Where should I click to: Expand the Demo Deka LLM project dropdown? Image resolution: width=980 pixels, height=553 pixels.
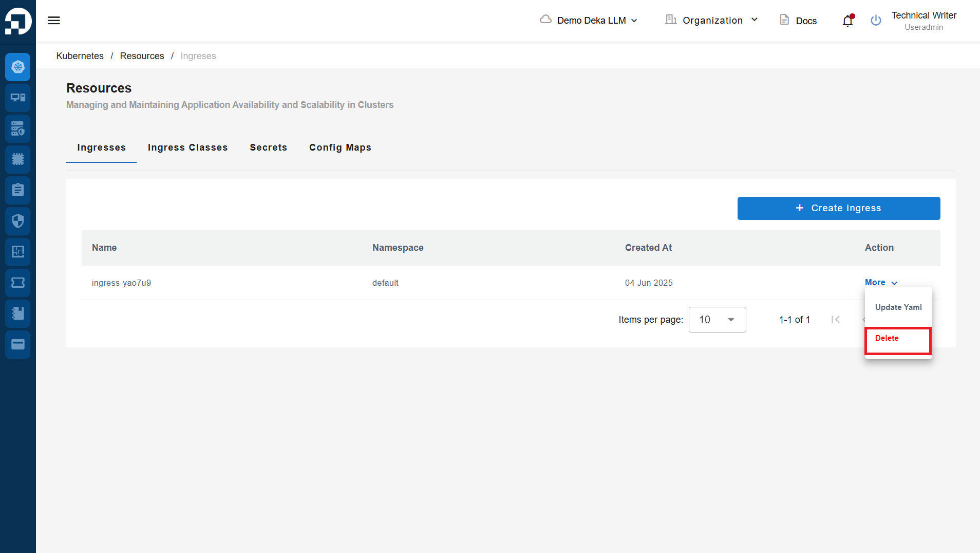589,21
